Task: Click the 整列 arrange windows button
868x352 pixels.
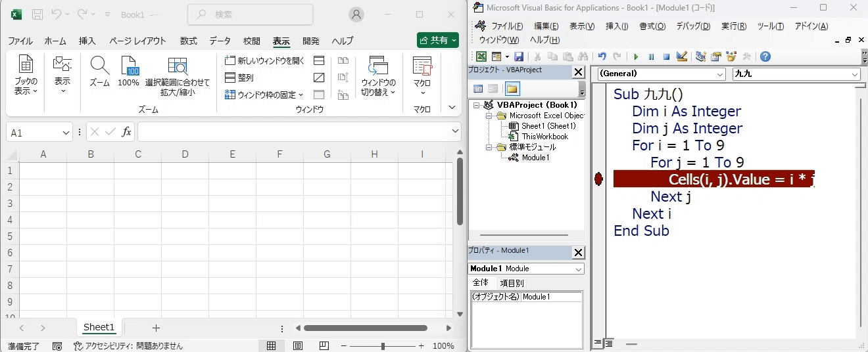Action: (239, 77)
